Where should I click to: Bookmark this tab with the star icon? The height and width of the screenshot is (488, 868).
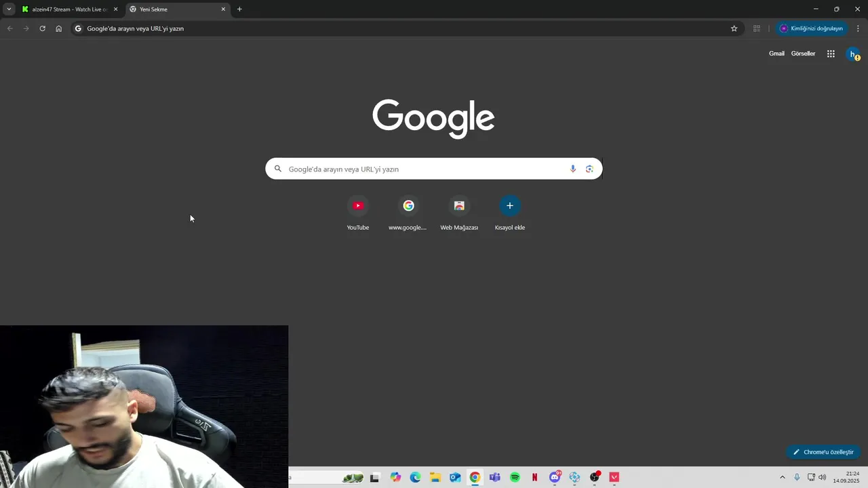(734, 28)
